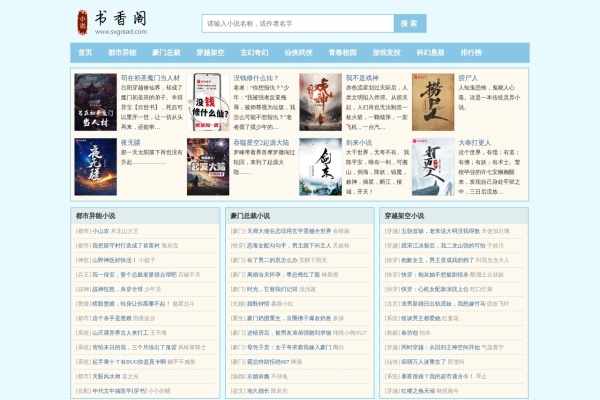Open the 夜无疆 novel title link
The width and height of the screenshot is (600, 400).
[133, 142]
